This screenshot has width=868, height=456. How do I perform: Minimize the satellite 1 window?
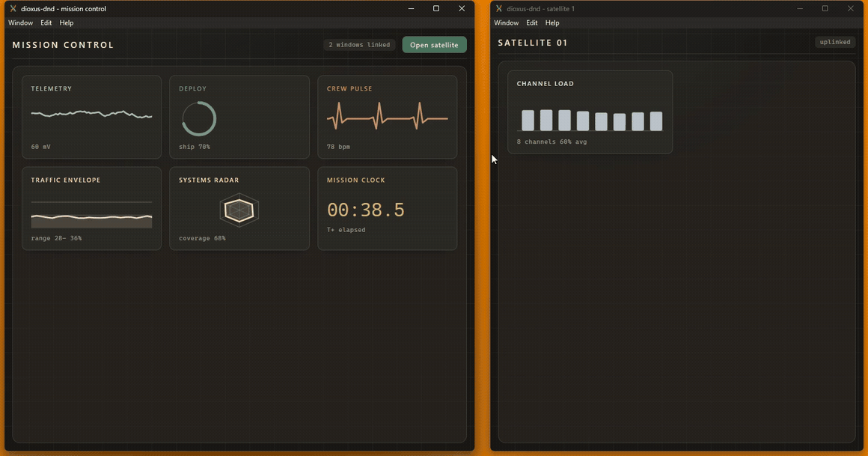(x=800, y=8)
